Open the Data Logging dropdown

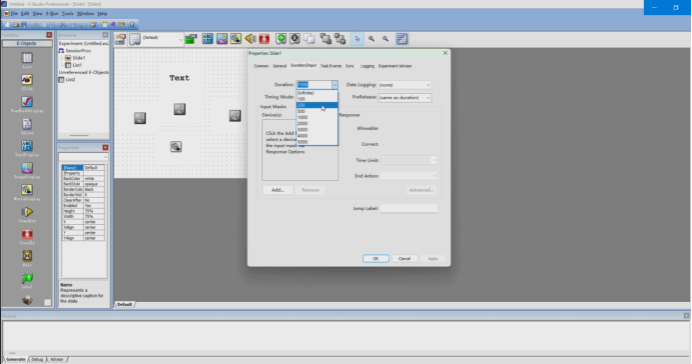(404, 85)
